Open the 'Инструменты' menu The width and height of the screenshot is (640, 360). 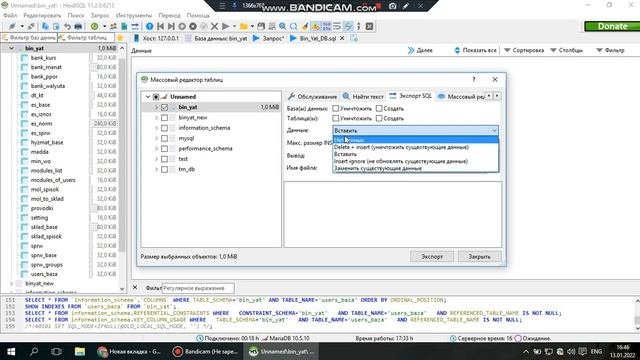[x=133, y=15]
